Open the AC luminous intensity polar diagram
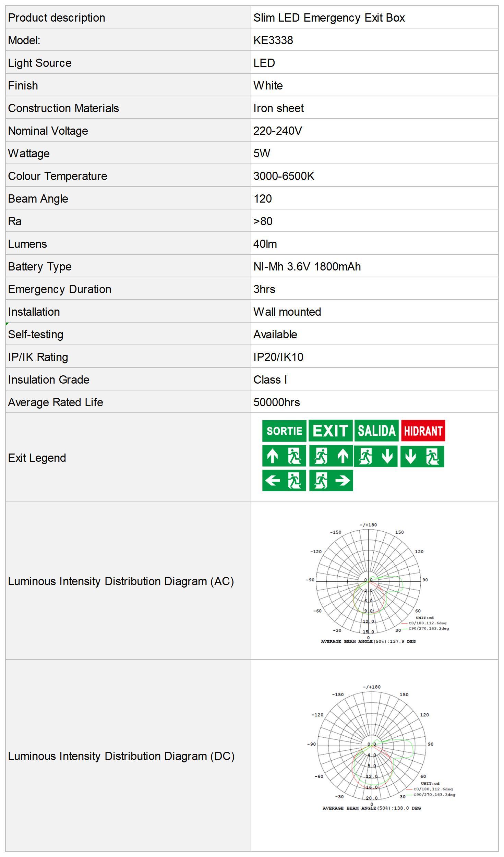 tap(378, 583)
